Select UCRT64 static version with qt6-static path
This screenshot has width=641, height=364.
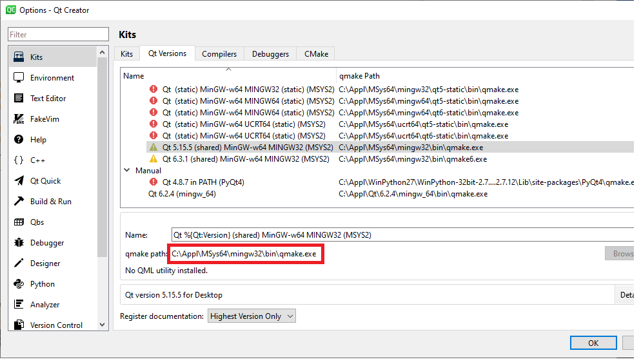coord(244,136)
